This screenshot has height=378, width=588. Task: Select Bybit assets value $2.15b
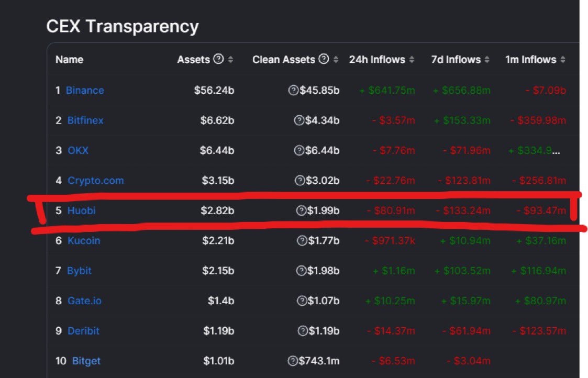click(218, 271)
